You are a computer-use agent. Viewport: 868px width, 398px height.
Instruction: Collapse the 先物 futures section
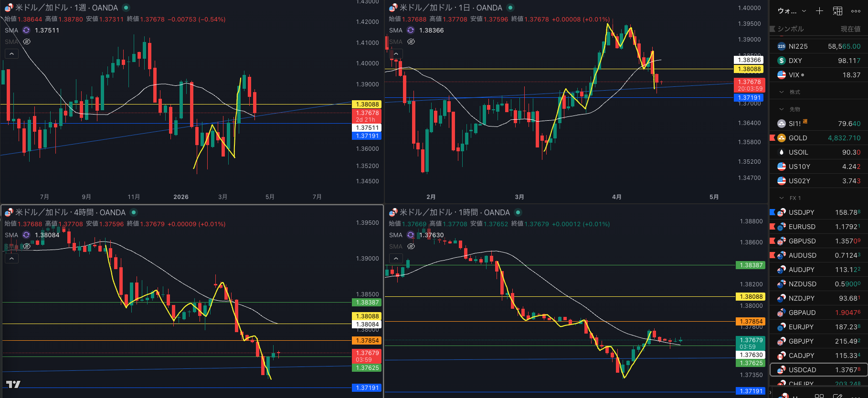pyautogui.click(x=782, y=109)
